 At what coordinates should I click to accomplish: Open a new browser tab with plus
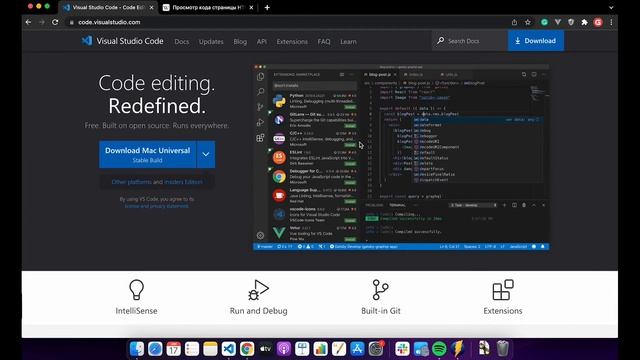point(267,7)
